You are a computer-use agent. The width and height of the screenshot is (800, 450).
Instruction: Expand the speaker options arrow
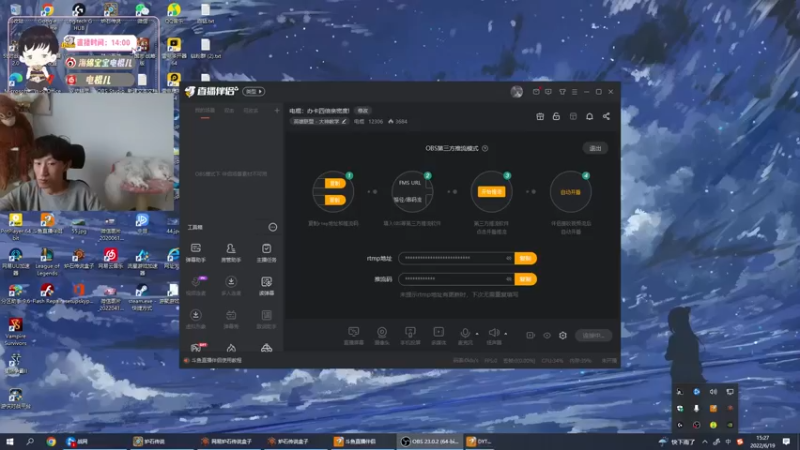[x=506, y=334]
